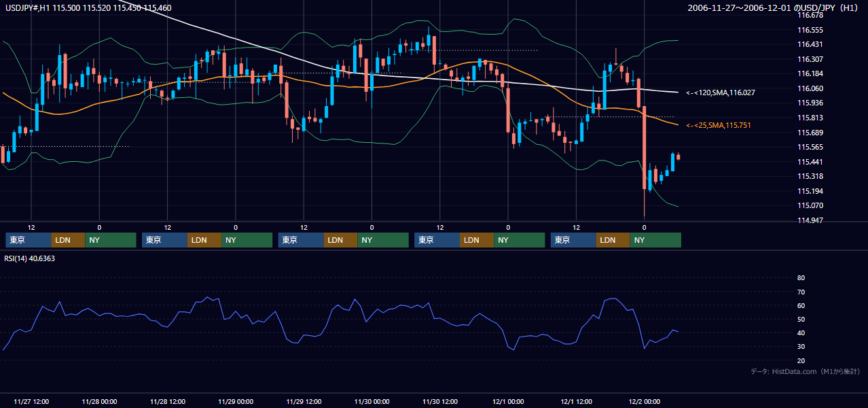Click the 11/29 12:00 time axis label
Image resolution: width=868 pixels, height=408 pixels.
point(304,401)
